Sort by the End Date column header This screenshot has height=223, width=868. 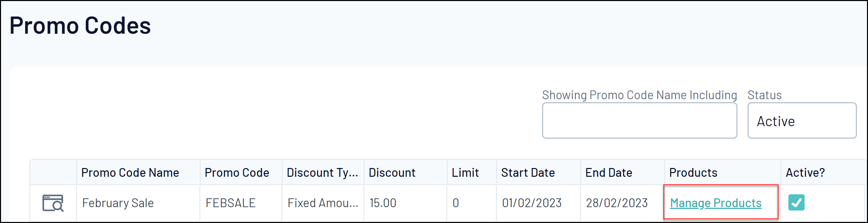click(x=609, y=173)
